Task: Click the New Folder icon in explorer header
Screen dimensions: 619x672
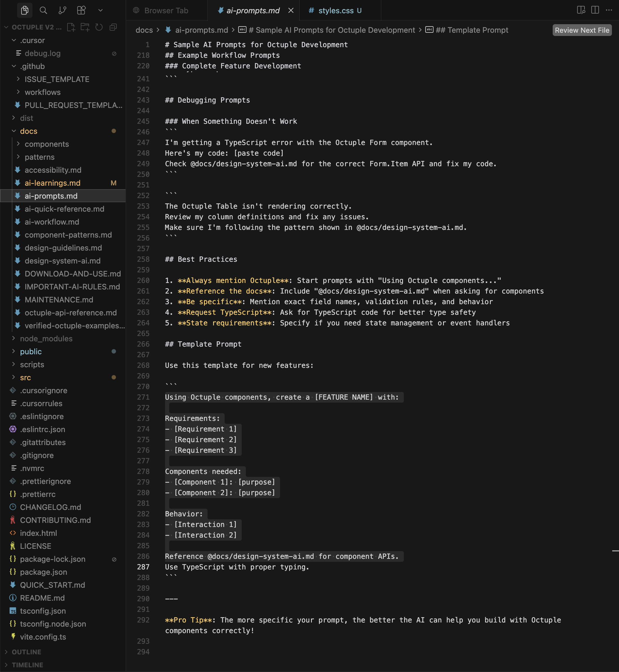Action: pos(85,27)
